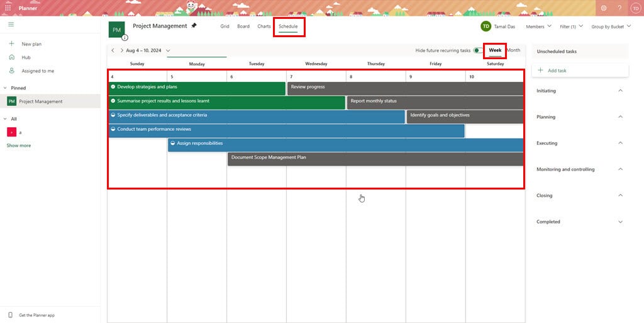Open the app launcher waffle icon
Screen dimensions: 644x323
(8, 8)
